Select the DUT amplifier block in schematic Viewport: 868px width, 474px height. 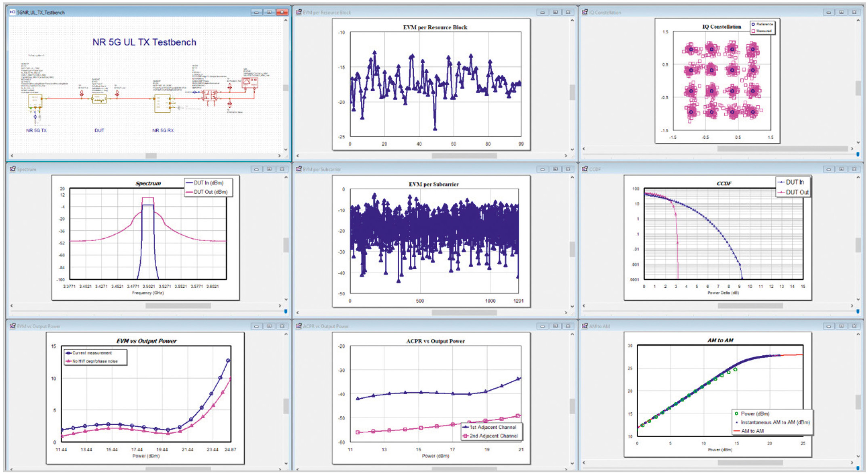pyautogui.click(x=99, y=99)
